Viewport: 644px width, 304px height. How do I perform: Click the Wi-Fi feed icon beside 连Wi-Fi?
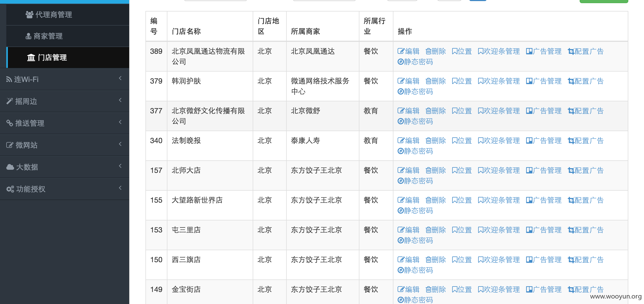9,79
